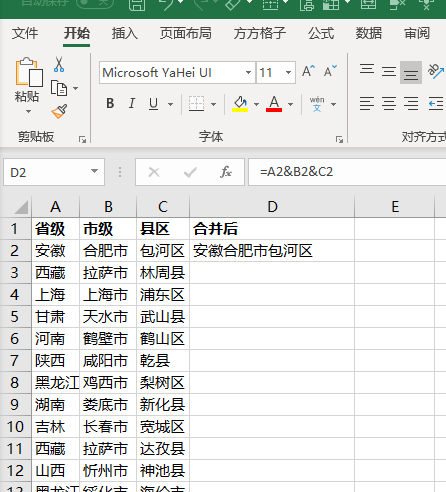This screenshot has width=446, height=492.
Task: Switch to the 公式 tab
Action: click(321, 33)
